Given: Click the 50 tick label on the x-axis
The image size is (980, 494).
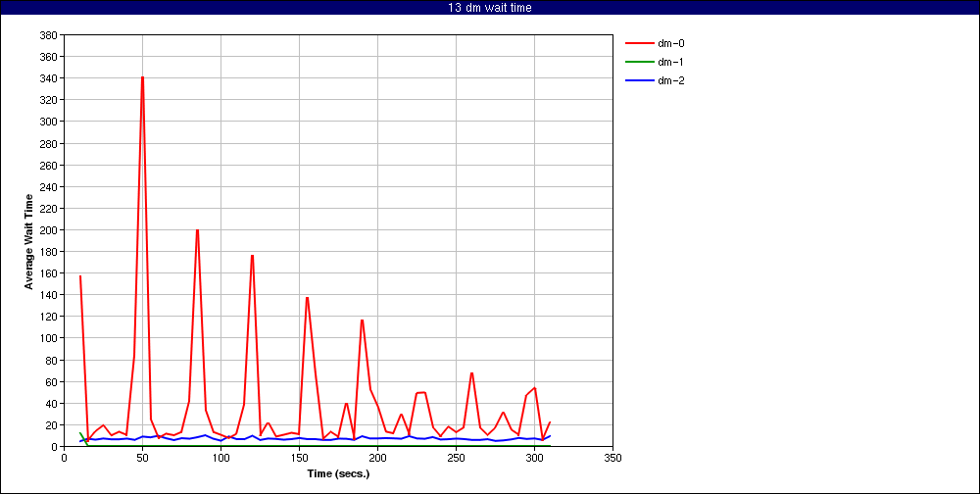Looking at the screenshot, I should pyautogui.click(x=142, y=458).
